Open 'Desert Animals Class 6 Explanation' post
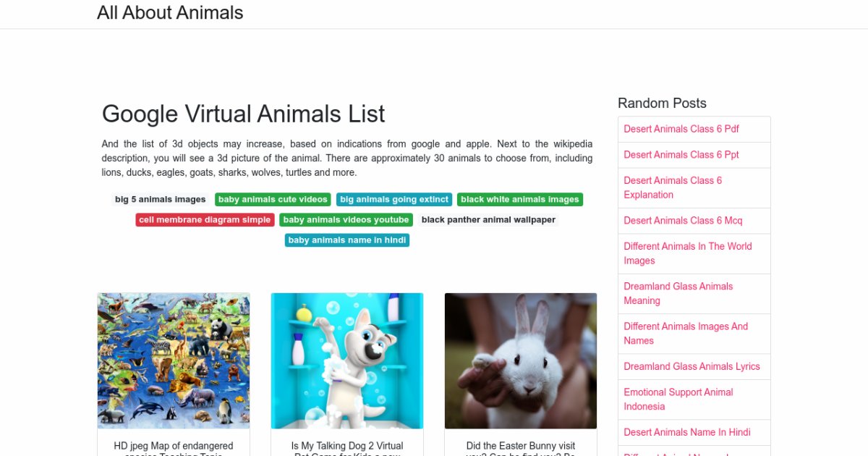The height and width of the screenshot is (456, 868). [x=673, y=187]
